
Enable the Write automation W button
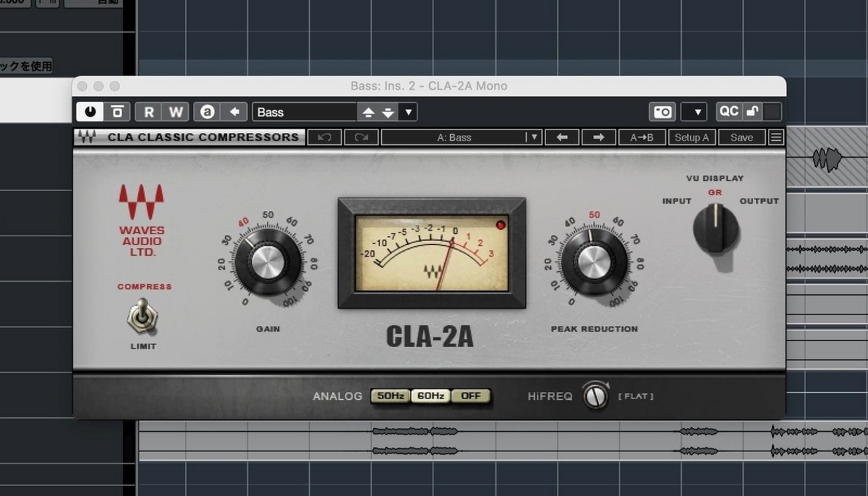tap(176, 111)
